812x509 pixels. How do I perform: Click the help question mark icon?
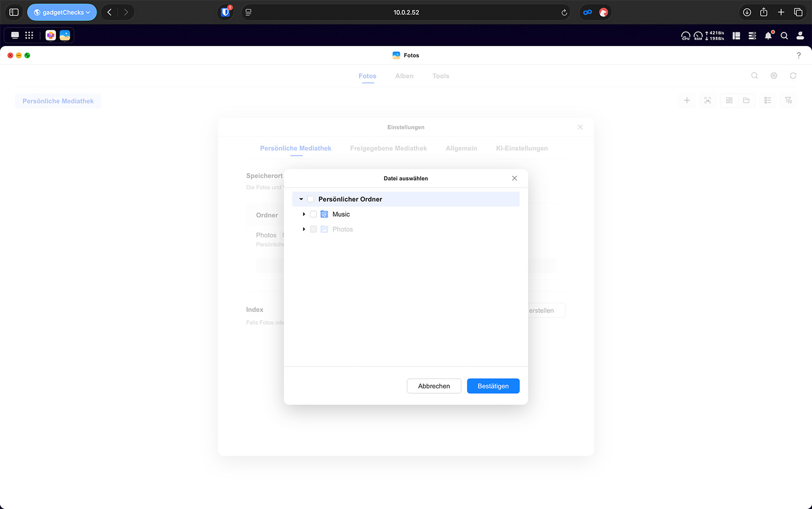point(798,55)
